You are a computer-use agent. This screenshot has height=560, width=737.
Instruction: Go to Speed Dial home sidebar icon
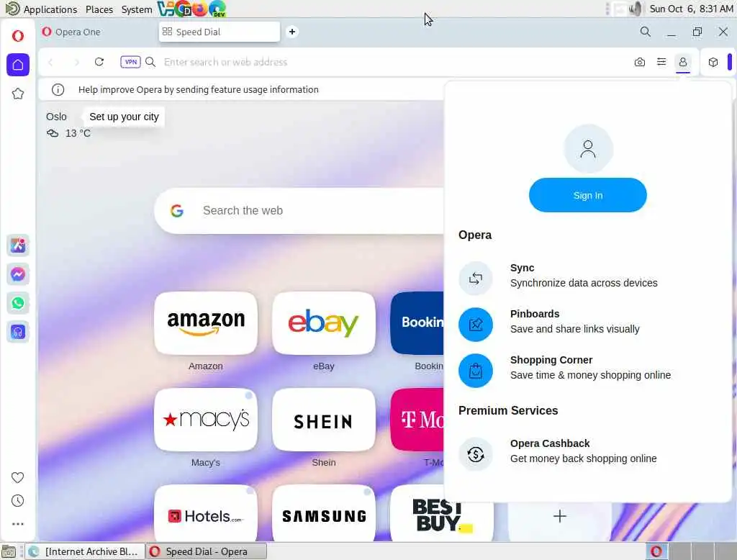[18, 64]
